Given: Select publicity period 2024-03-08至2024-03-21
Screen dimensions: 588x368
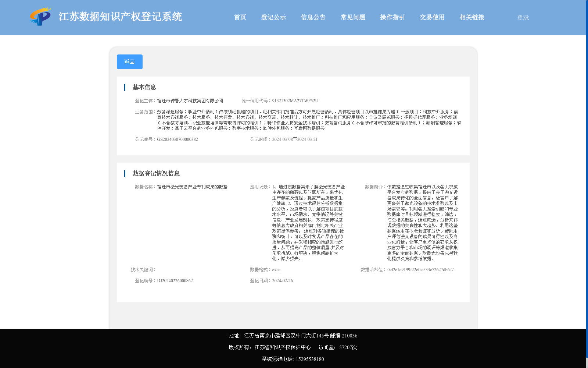Looking at the screenshot, I should 295,139.
